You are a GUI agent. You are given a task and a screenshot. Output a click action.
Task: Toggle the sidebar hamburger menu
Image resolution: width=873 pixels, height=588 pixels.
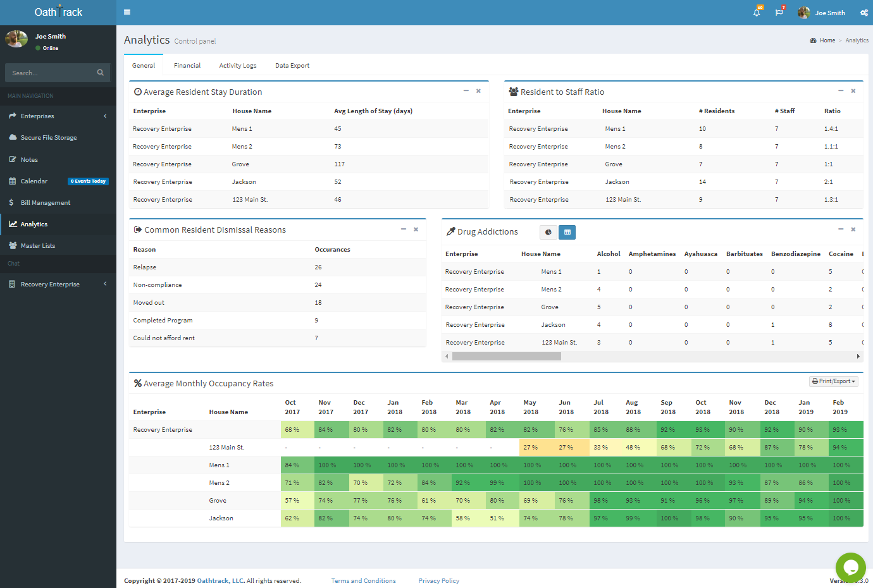(127, 12)
